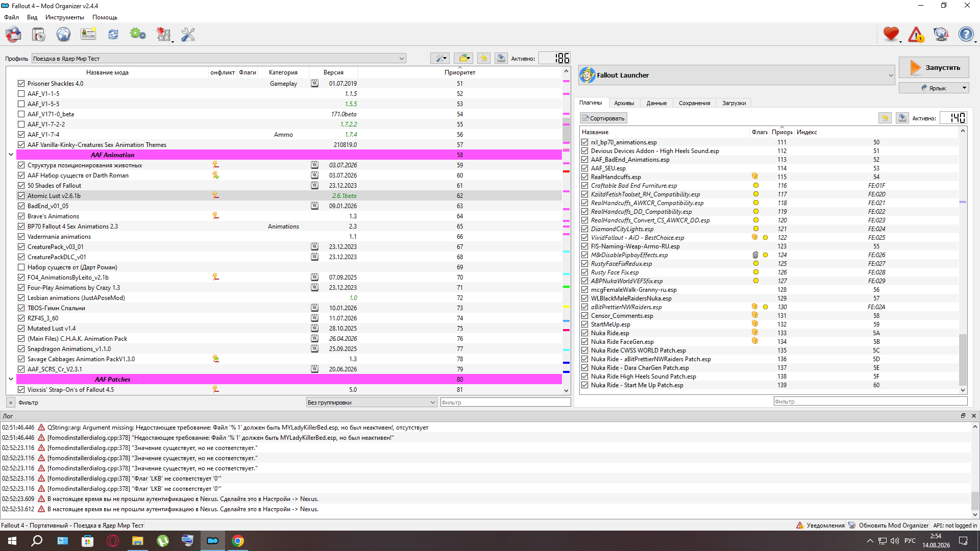The image size is (980, 551).
Task: Undock the log panel with float icon
Action: coord(963,416)
